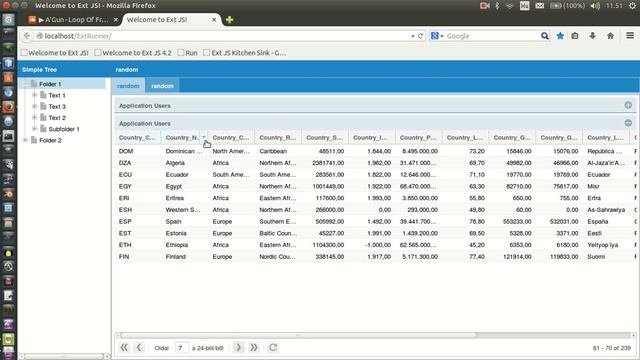Screen dimensions: 640x360
Task: Go to first page of the grid
Action: [x=124, y=347]
